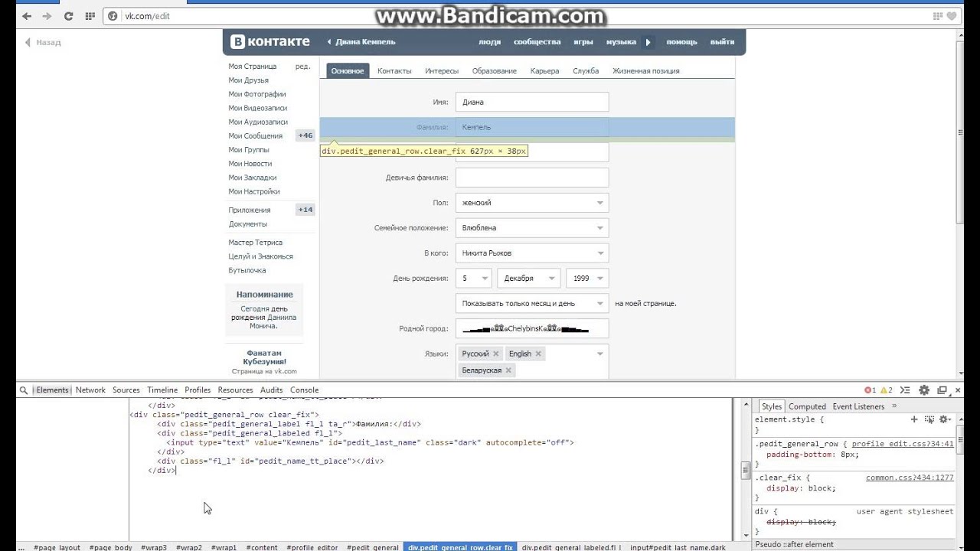
Task: Open the Языки languages dropdown arrow
Action: 600,354
